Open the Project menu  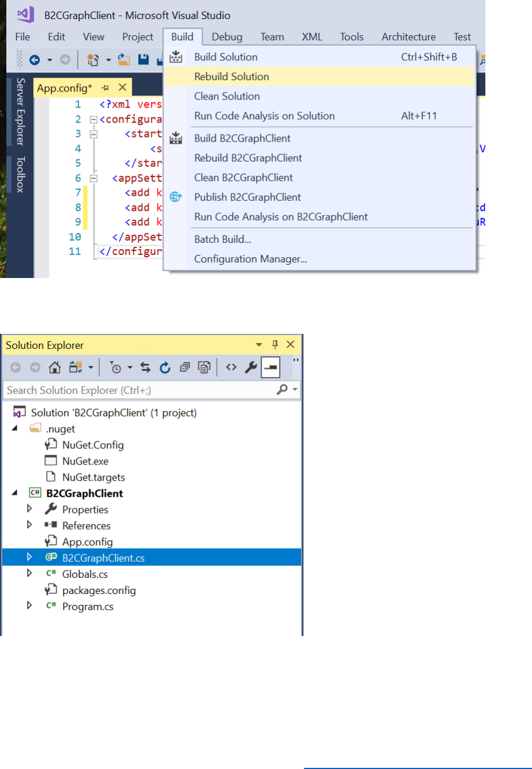(138, 37)
